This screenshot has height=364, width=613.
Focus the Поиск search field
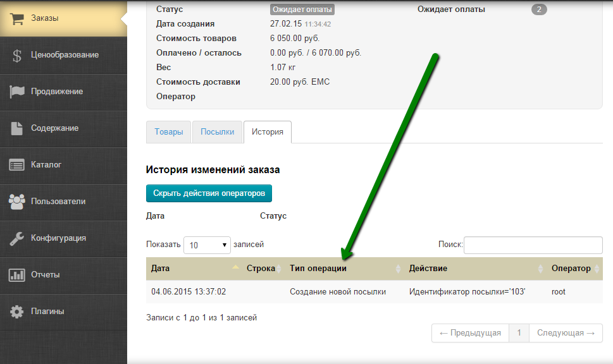pos(533,245)
